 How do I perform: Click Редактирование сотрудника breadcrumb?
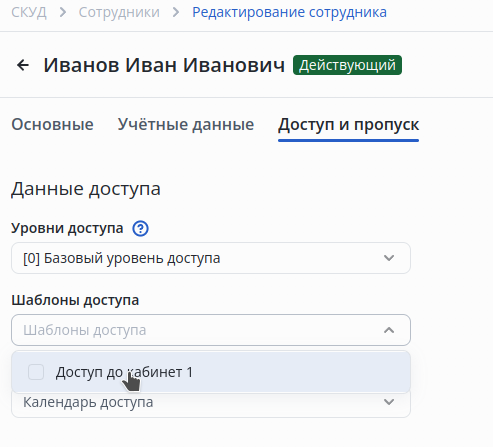[289, 12]
